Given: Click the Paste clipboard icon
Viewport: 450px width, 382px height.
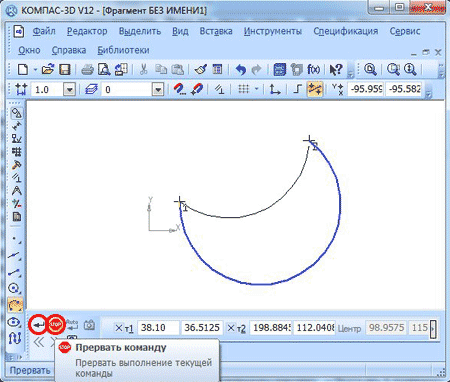Looking at the screenshot, I should point(177,70).
